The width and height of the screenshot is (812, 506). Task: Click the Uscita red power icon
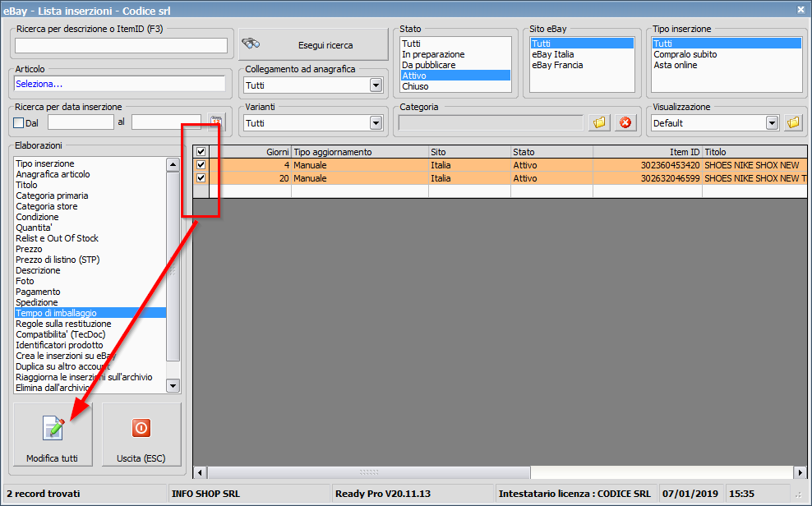coord(141,428)
